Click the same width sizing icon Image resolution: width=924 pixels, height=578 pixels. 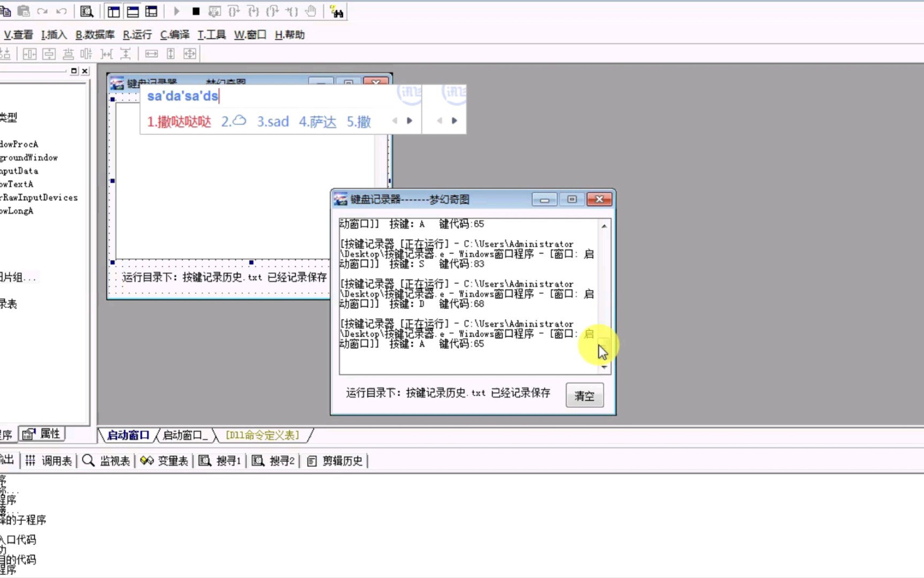[x=151, y=54]
